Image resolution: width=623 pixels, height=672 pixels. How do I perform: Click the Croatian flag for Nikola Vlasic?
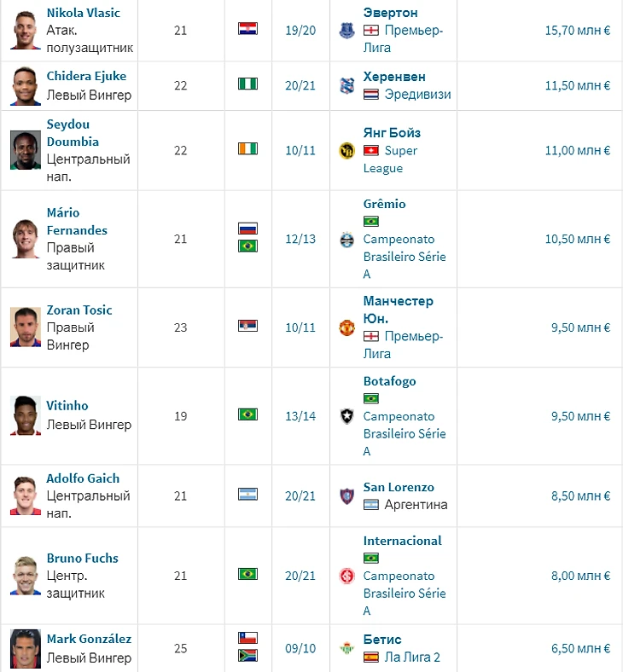pyautogui.click(x=247, y=29)
